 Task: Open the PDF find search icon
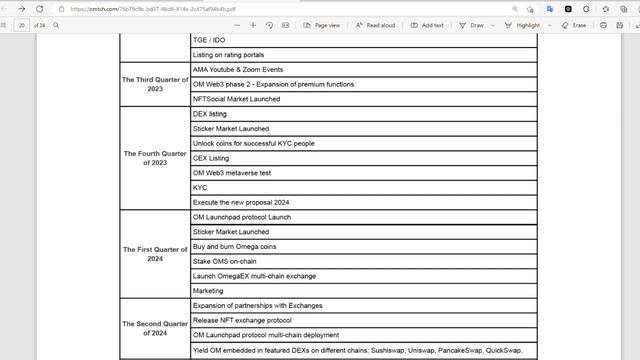[x=56, y=25]
